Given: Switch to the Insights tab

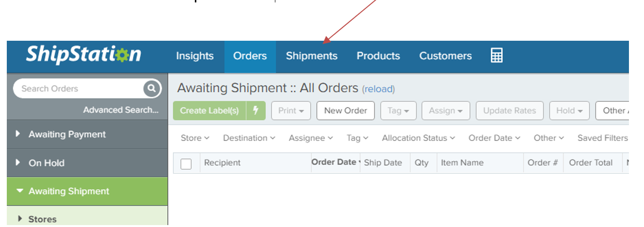Looking at the screenshot, I should coord(195,56).
